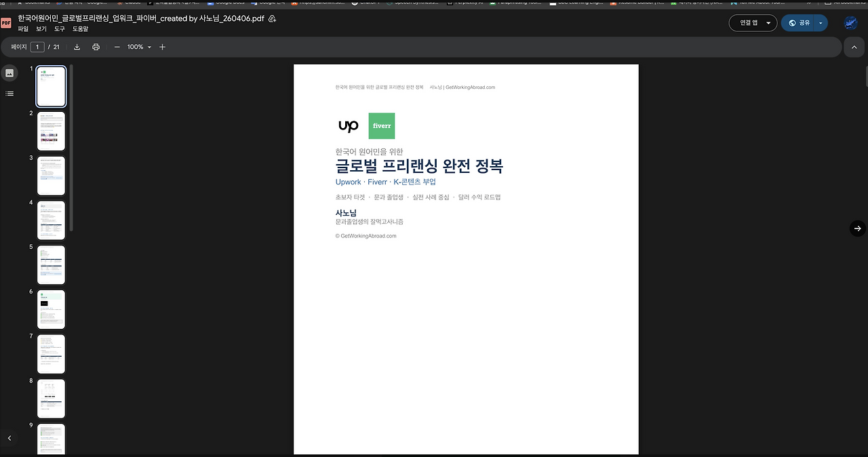Select page 1 thumbnail
The width and height of the screenshot is (868, 457).
(x=51, y=87)
